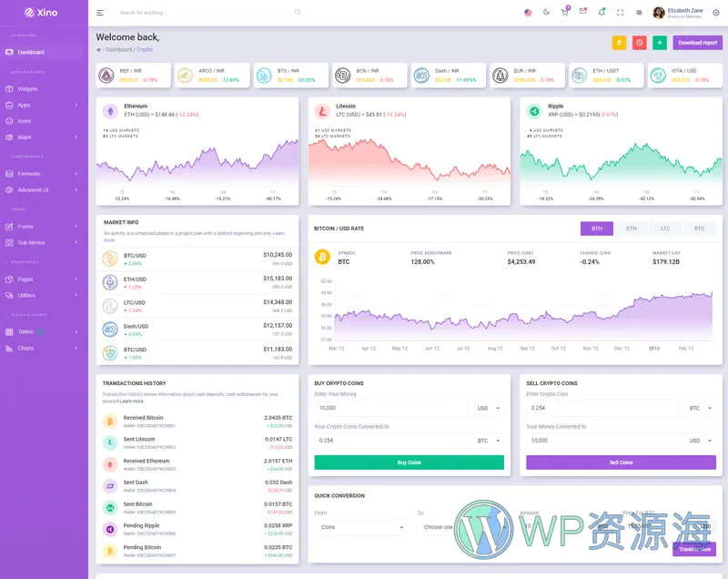Click the green plus icon button

coord(660,43)
